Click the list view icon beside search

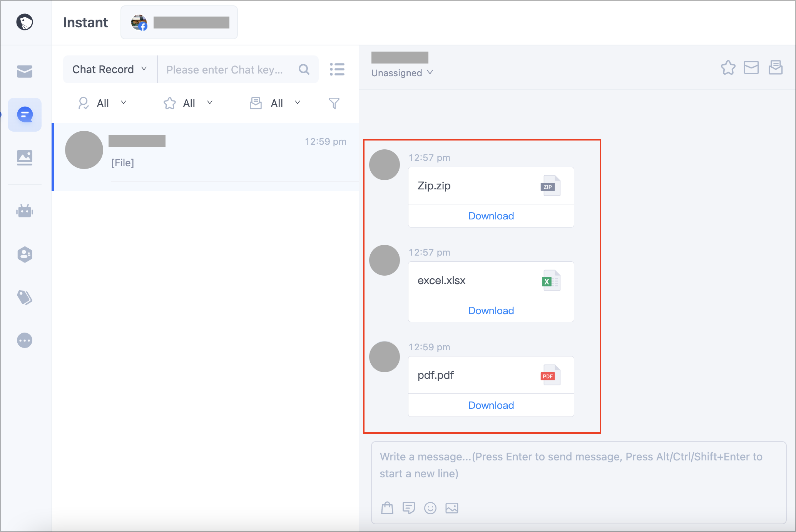tap(337, 69)
